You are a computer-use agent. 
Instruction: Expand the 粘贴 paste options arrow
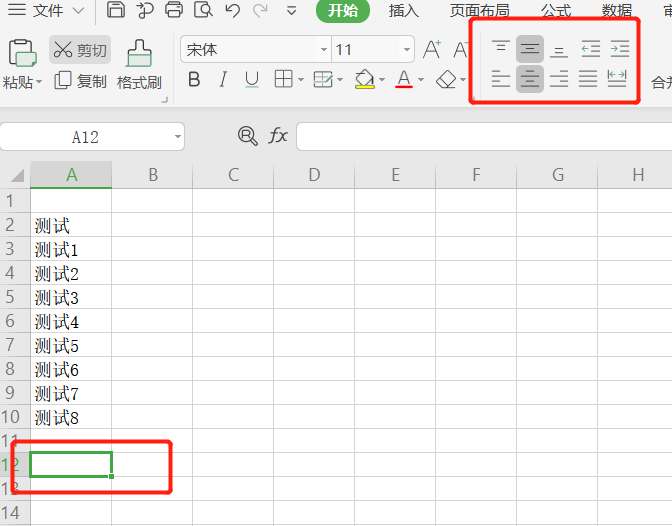click(x=39, y=81)
